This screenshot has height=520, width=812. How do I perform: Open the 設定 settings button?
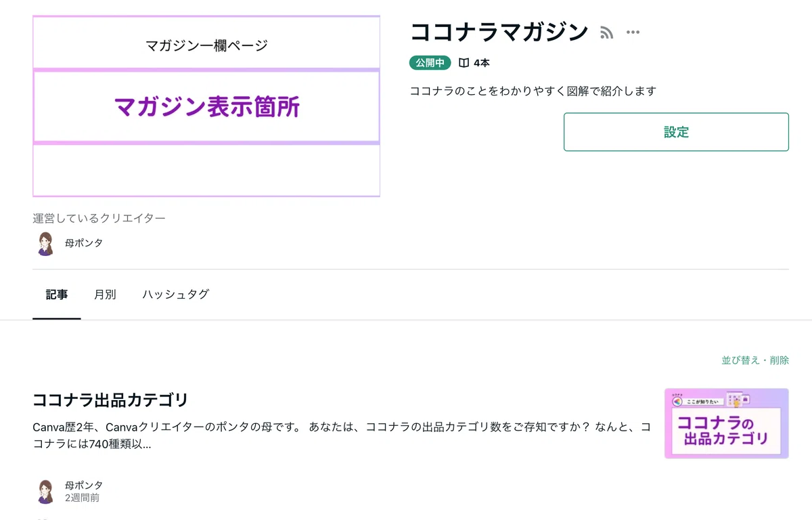[x=676, y=132]
